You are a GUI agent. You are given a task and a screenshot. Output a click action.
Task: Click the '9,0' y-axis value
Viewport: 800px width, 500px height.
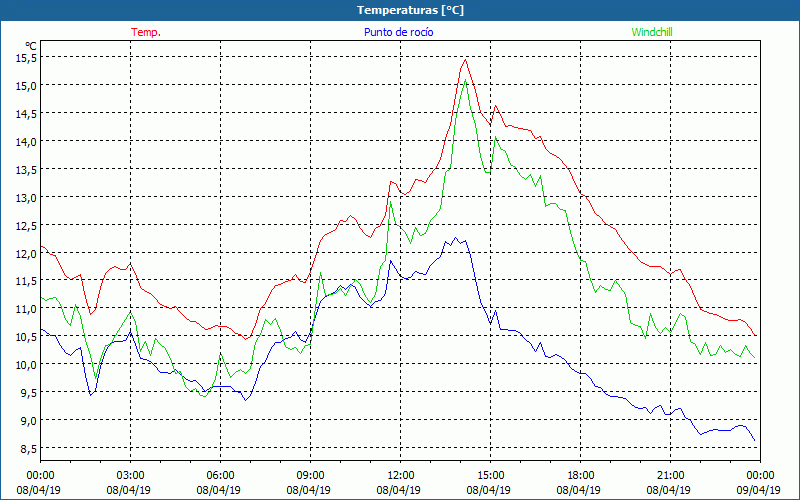[29, 421]
